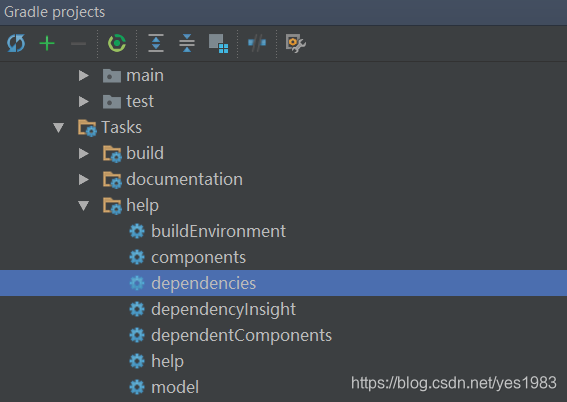Select the Tasks label
567x402 pixels.
point(122,128)
